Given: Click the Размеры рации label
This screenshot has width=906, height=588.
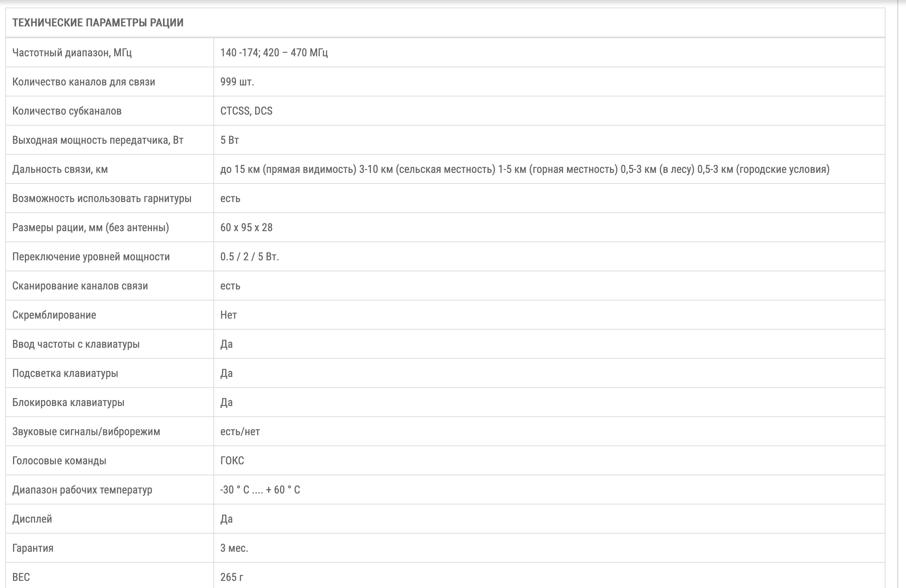Looking at the screenshot, I should [91, 228].
